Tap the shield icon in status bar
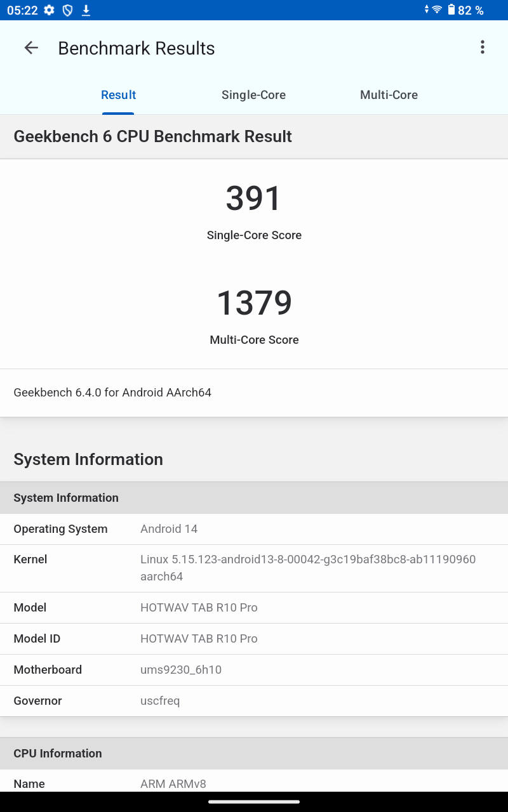 point(67,10)
